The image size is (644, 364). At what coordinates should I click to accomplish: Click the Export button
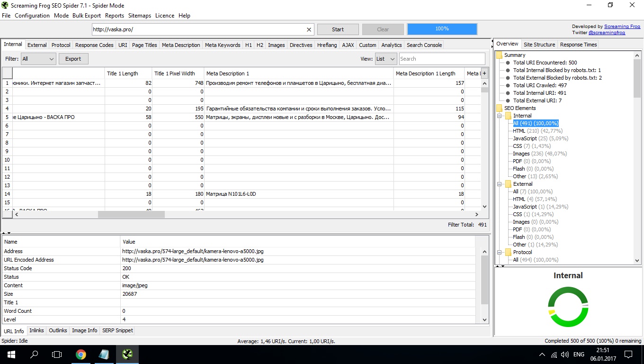[73, 59]
